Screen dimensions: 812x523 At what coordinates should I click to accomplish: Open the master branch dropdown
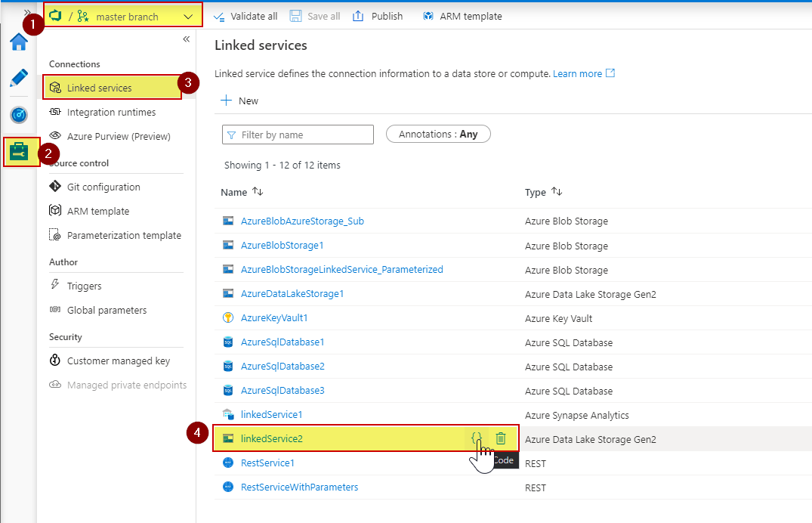123,17
